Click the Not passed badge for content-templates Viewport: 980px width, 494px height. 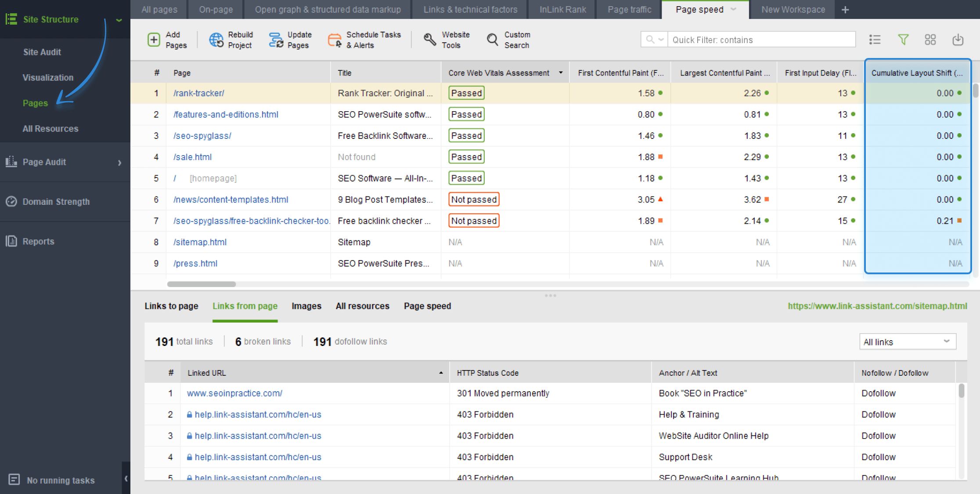pyautogui.click(x=474, y=200)
